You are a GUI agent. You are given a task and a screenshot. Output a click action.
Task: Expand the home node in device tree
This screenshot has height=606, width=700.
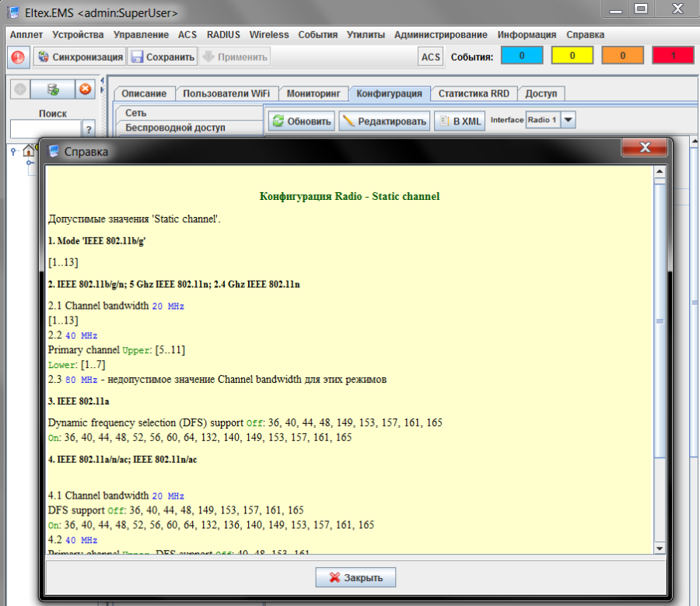coord(13,152)
